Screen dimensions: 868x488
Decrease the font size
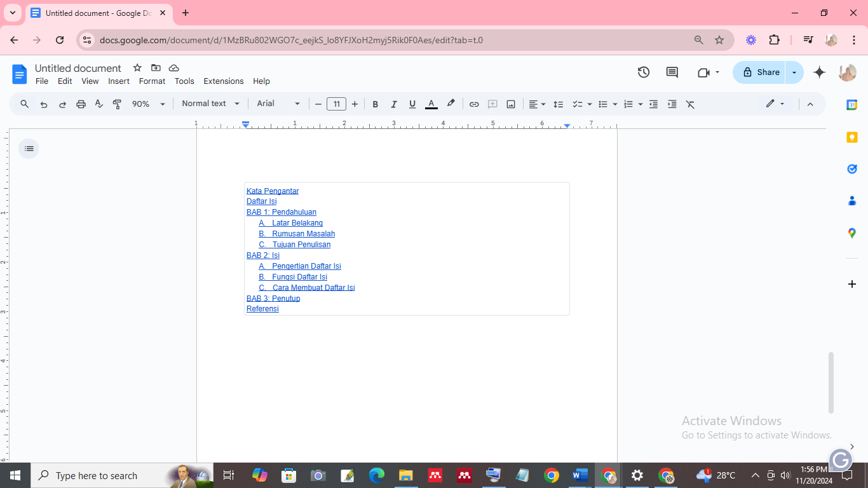click(318, 104)
